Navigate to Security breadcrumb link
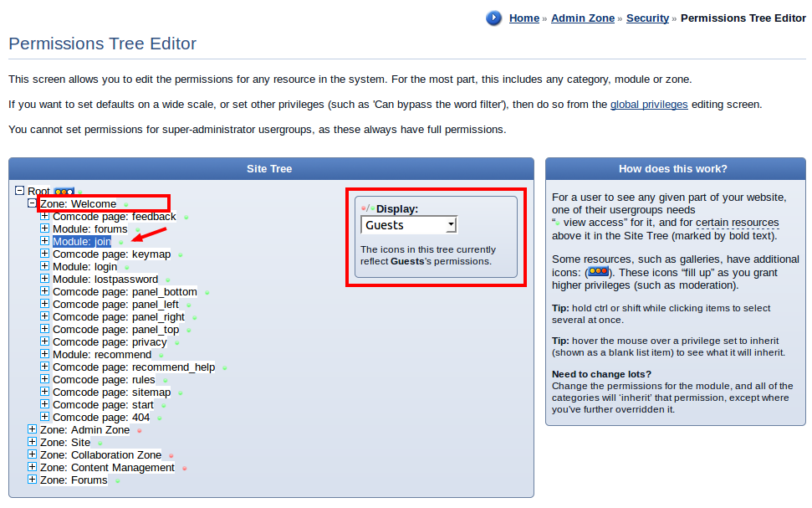Image resolution: width=812 pixels, height=508 pixels. pyautogui.click(x=647, y=18)
